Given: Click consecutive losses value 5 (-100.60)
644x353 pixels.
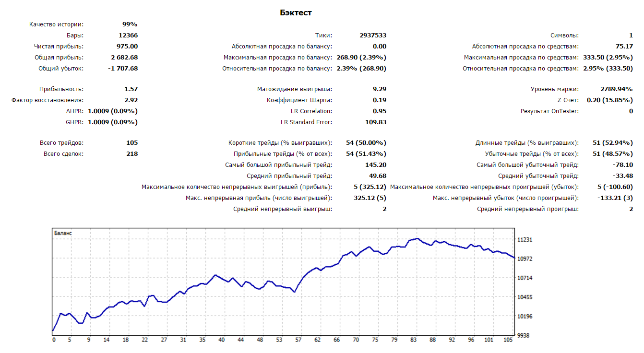Looking at the screenshot, I should 615,187.
